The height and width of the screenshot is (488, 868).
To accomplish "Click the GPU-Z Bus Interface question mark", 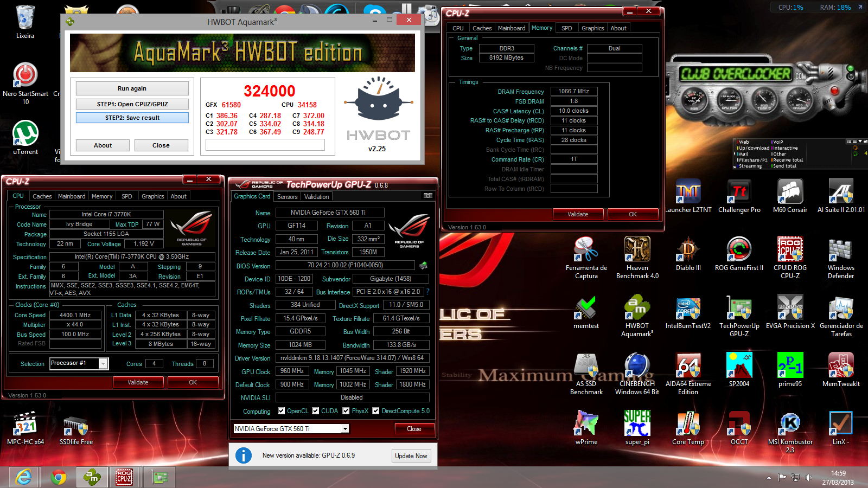I will pos(427,292).
